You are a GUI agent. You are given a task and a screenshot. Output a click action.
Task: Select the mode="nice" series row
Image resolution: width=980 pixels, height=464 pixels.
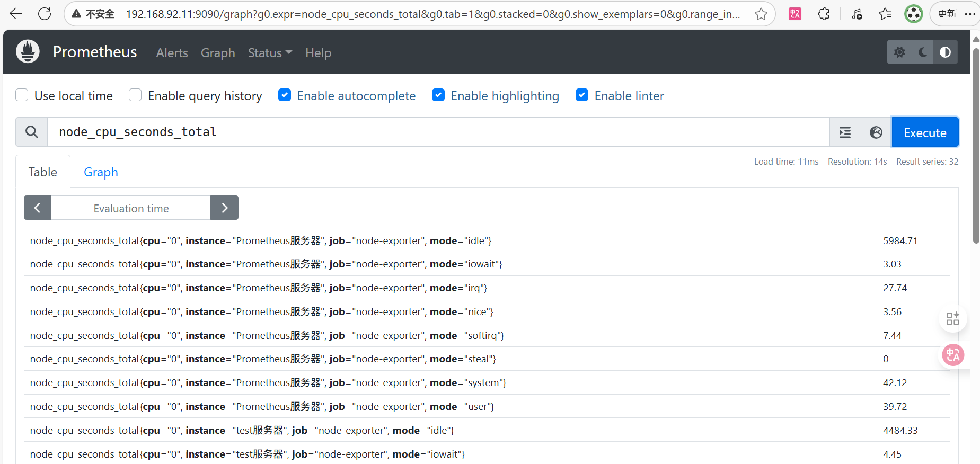pos(487,311)
